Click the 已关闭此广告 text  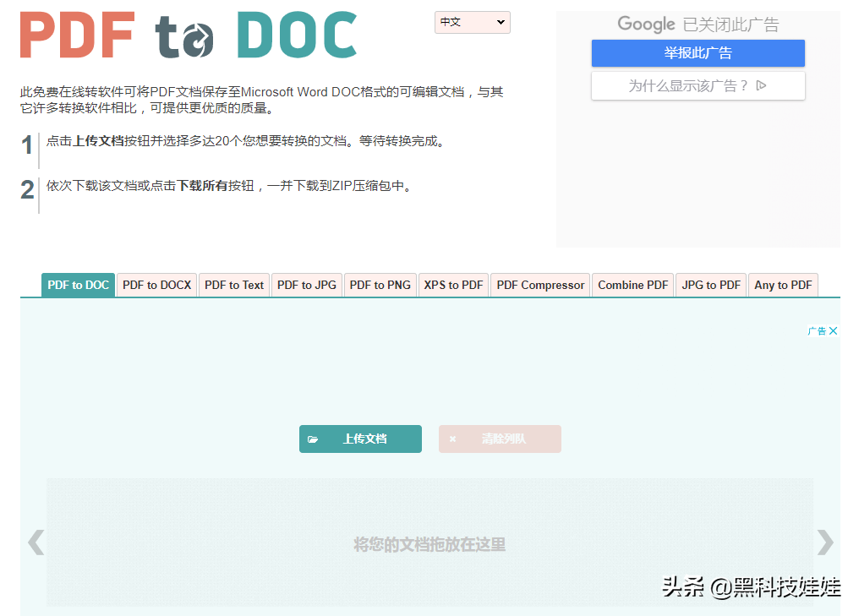click(730, 25)
